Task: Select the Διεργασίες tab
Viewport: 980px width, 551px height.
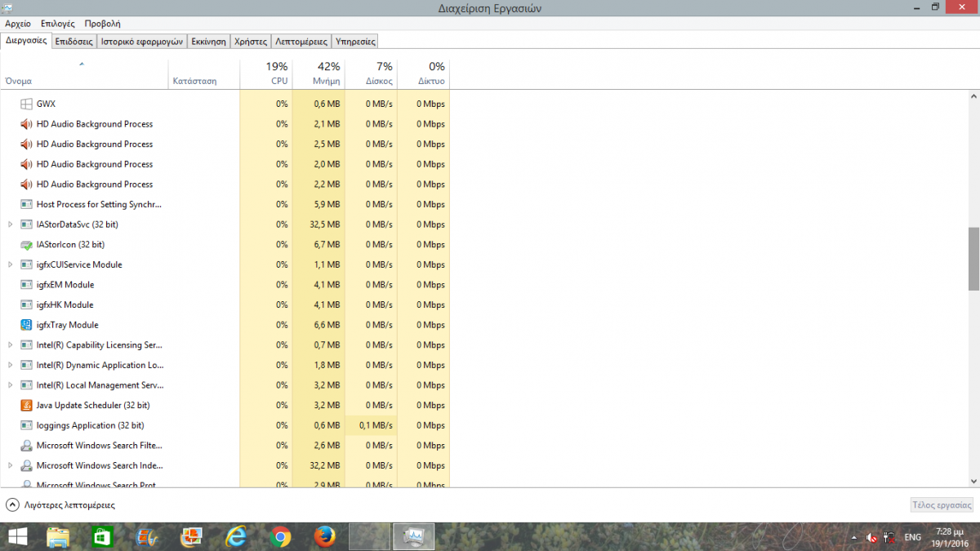Action: 26,40
